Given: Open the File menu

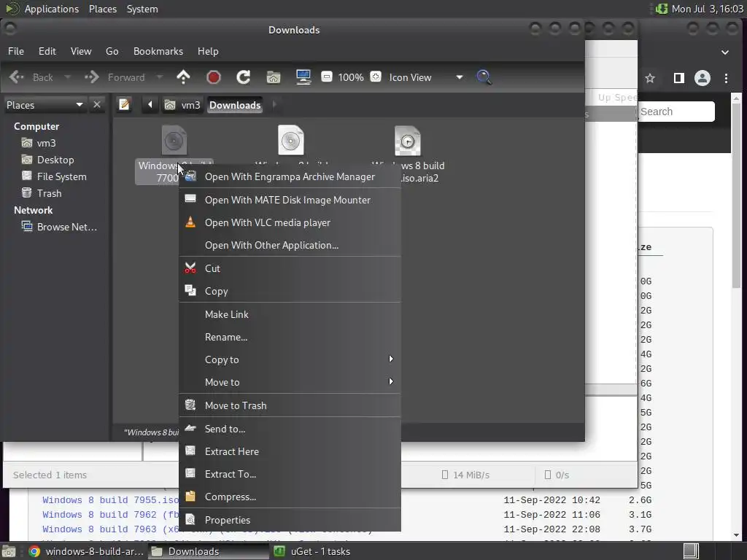Looking at the screenshot, I should (16, 51).
